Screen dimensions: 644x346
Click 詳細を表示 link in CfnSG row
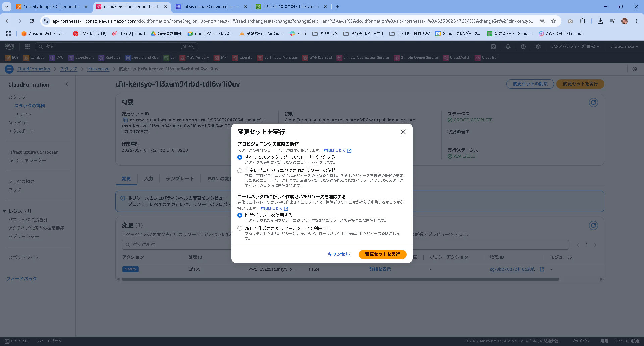coord(380,269)
